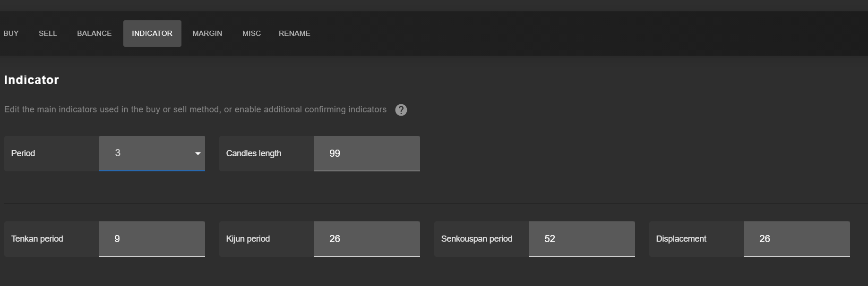
Task: Focus the Kijun period input field
Action: [367, 239]
